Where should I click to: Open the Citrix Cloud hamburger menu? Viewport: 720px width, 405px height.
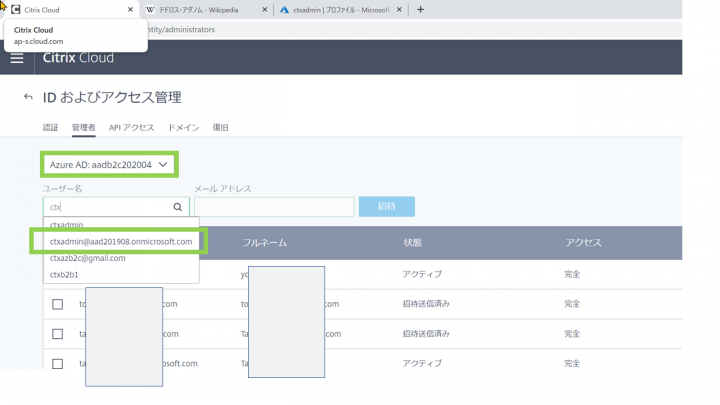pos(17,58)
